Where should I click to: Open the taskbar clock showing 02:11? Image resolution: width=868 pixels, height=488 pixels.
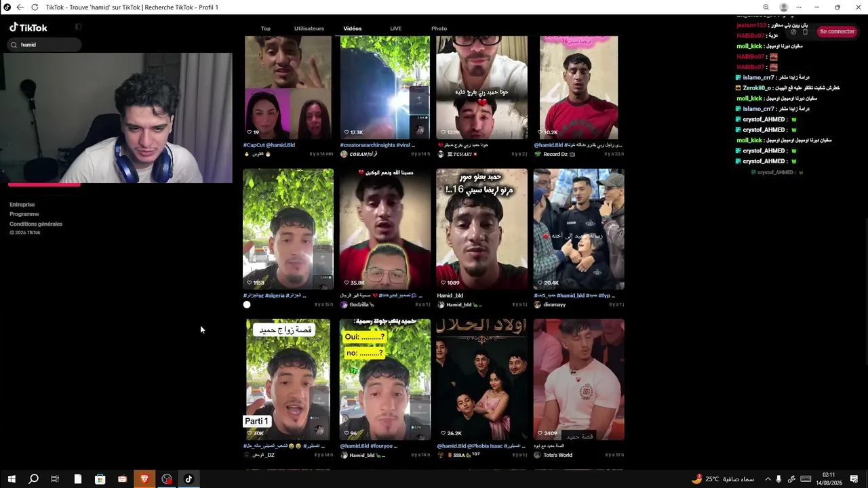tap(829, 479)
